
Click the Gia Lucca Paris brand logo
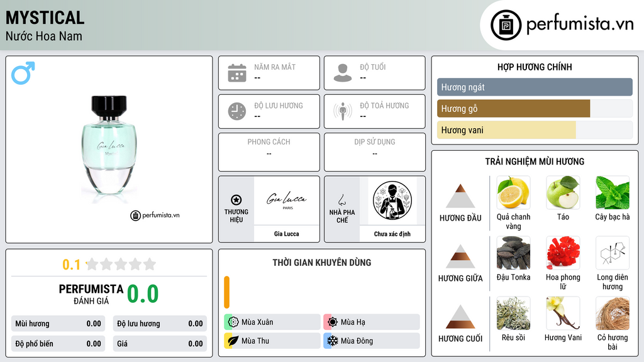tap(286, 200)
